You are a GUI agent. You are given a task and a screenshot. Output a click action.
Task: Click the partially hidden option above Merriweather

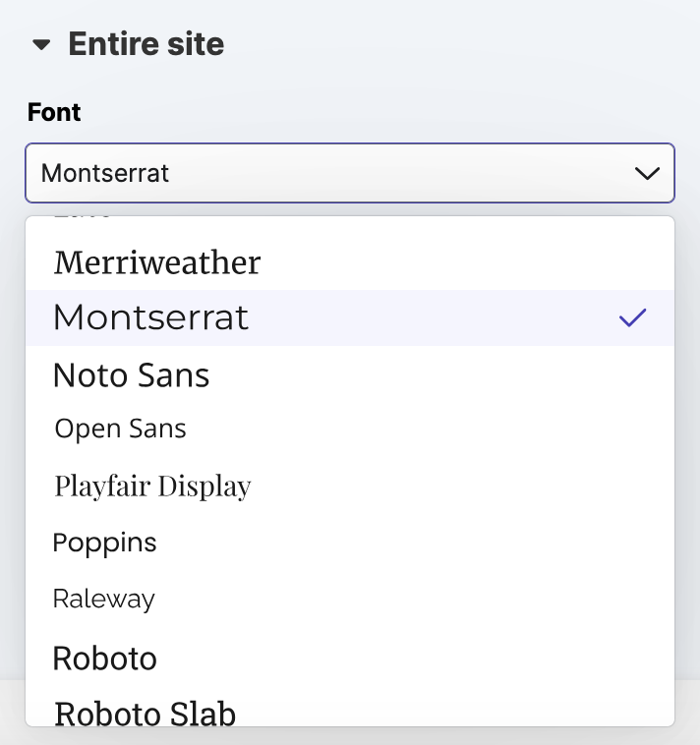coord(83,220)
